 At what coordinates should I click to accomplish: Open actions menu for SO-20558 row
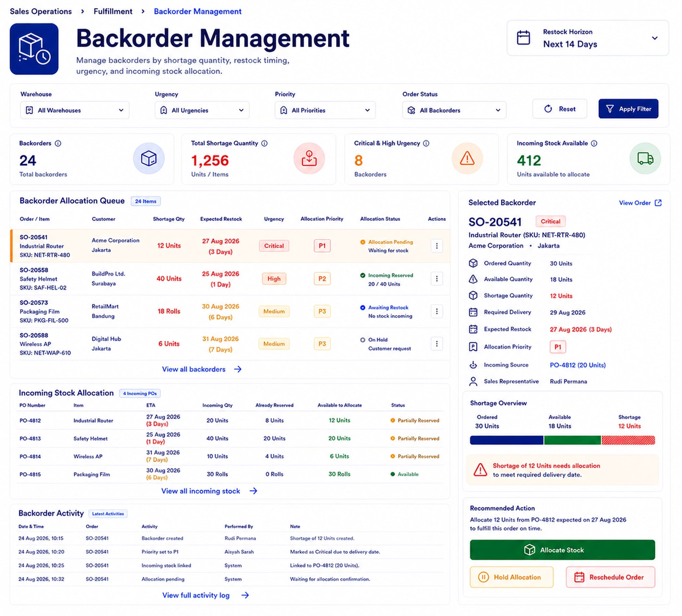437,278
